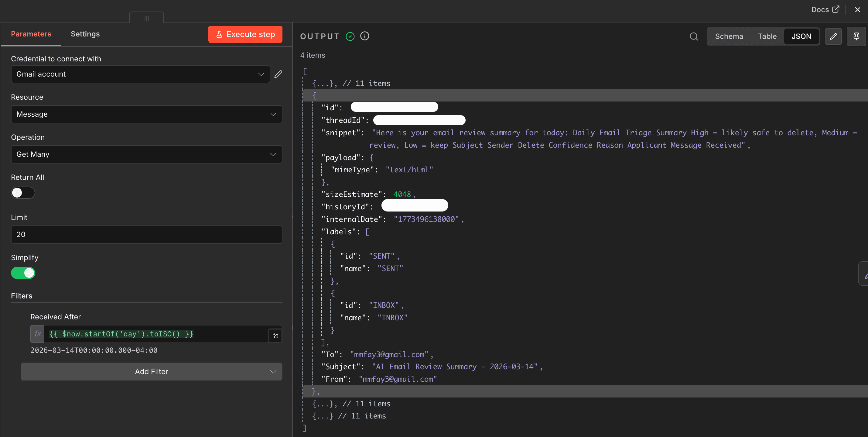Click the info icon next to OUTPUT
This screenshot has height=437, width=868.
click(x=364, y=36)
